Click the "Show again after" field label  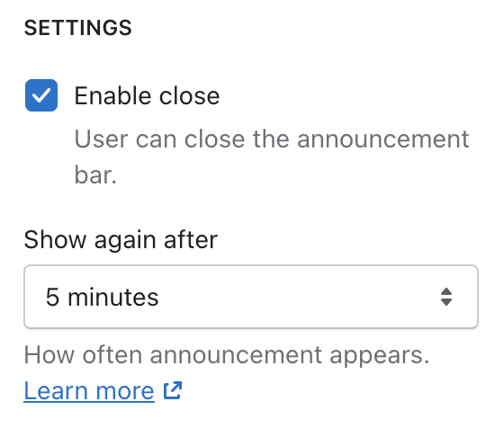click(x=121, y=239)
